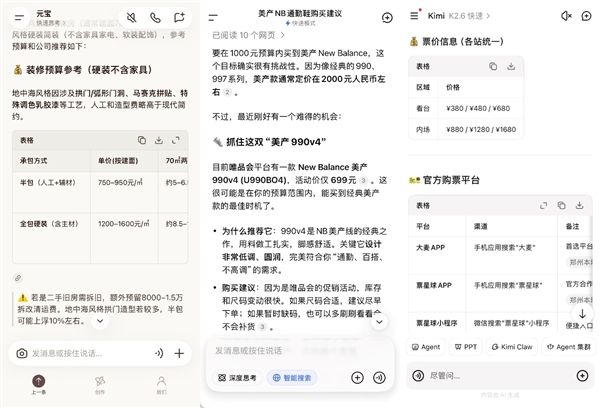Open citation 3 after 699元
The height and width of the screenshot is (408, 600).
coord(364,180)
